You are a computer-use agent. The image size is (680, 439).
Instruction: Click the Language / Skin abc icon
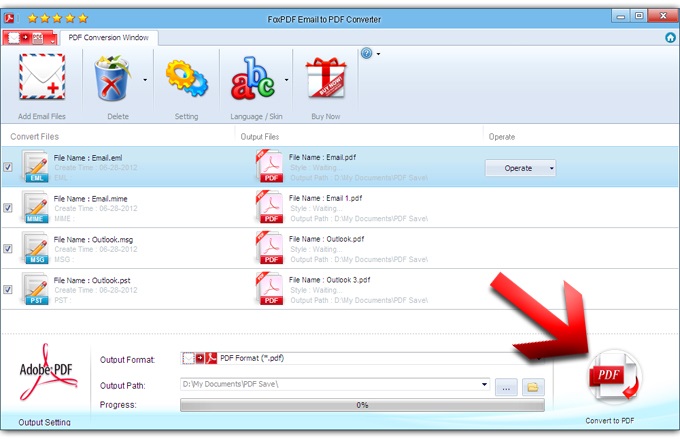click(253, 78)
